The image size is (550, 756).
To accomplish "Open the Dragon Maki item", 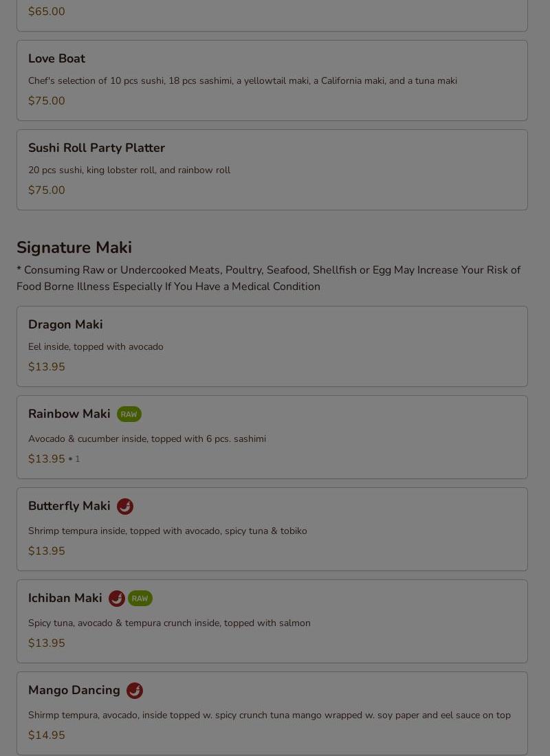I will [65, 324].
